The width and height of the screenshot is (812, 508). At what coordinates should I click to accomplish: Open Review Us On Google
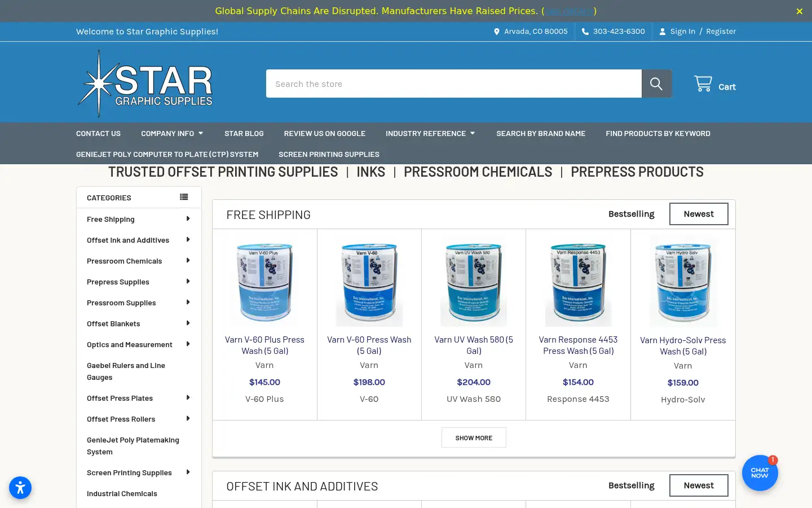[x=325, y=133]
